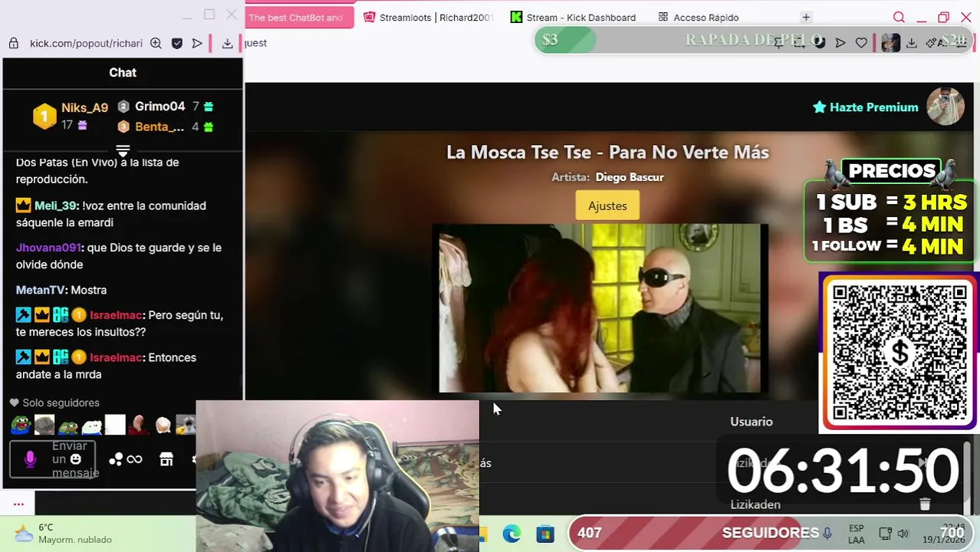Click the heart favorites icon in browser toolbar
Viewport: 980px width, 552px height.
(x=861, y=43)
